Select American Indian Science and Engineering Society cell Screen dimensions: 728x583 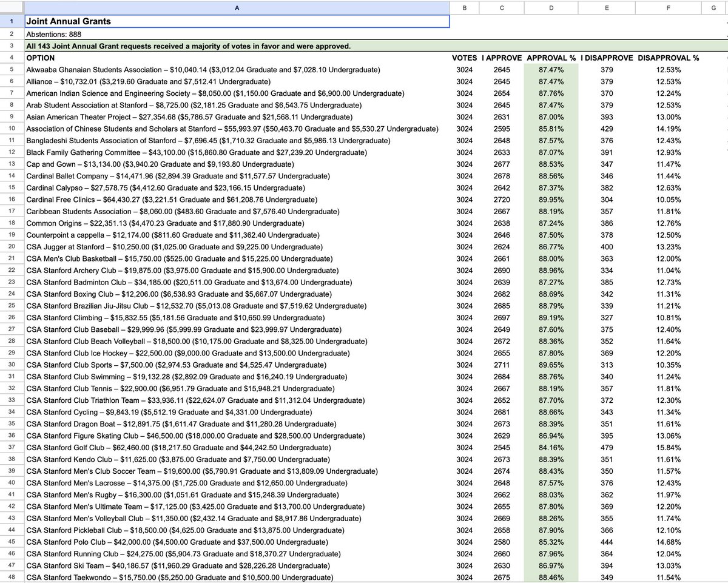tap(237, 93)
